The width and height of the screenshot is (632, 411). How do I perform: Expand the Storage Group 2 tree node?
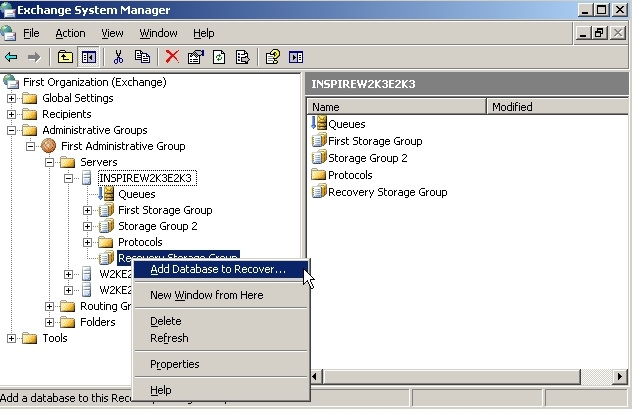coord(87,226)
